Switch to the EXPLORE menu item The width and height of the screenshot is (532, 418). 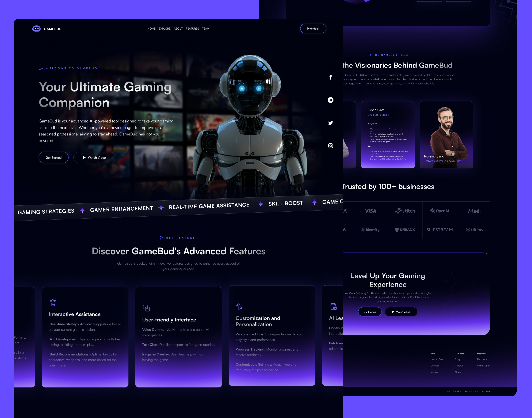[164, 29]
